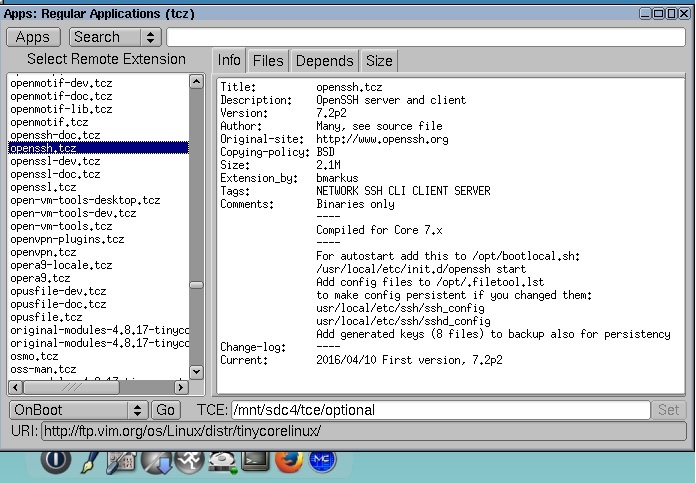Click the Exit power icon in dock
Screen dimensions: 696x483
click(x=55, y=460)
